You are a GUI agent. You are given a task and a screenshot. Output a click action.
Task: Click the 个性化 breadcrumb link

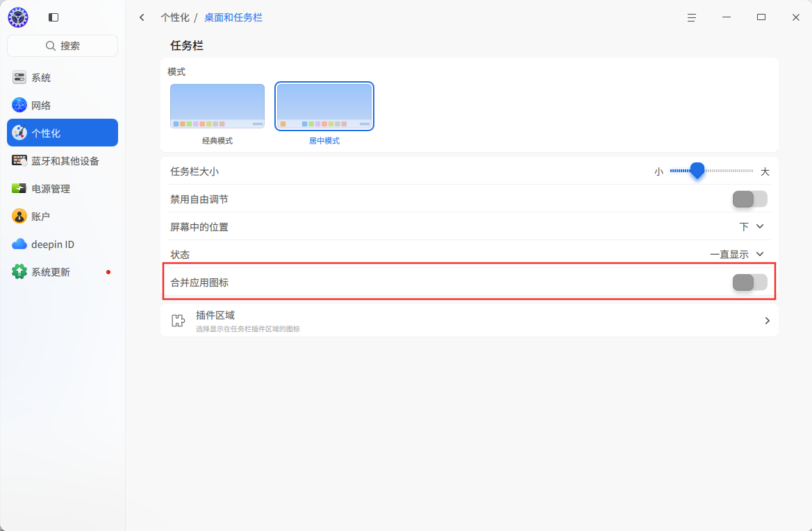coord(175,17)
